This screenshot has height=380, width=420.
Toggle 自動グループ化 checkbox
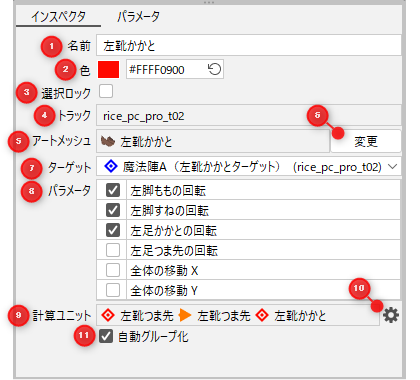coord(106,336)
